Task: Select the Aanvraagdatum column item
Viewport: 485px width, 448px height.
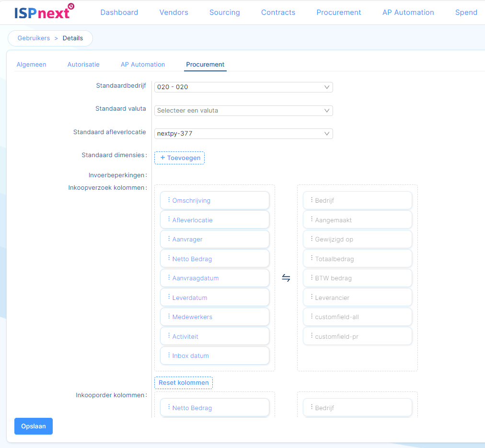Action: pos(215,278)
